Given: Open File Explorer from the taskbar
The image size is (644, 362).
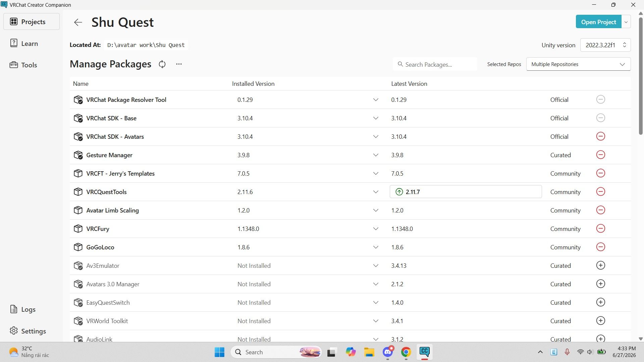Looking at the screenshot, I should (369, 352).
